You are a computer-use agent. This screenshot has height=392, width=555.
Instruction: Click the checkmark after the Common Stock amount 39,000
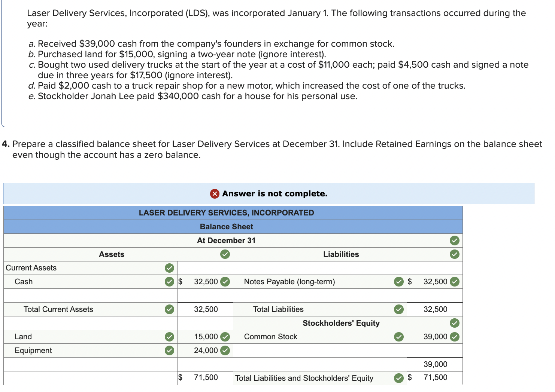tap(454, 337)
